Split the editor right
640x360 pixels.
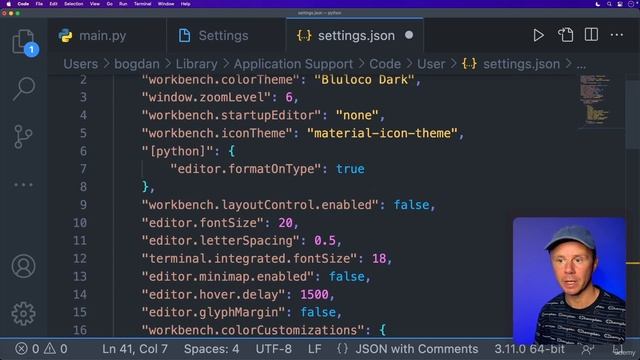pyautogui.click(x=591, y=35)
